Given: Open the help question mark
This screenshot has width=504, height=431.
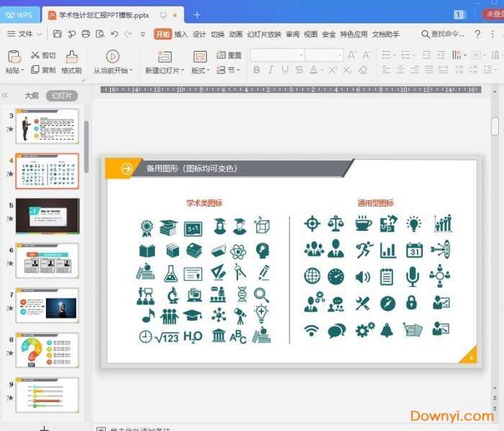Looking at the screenshot, I should [x=477, y=34].
